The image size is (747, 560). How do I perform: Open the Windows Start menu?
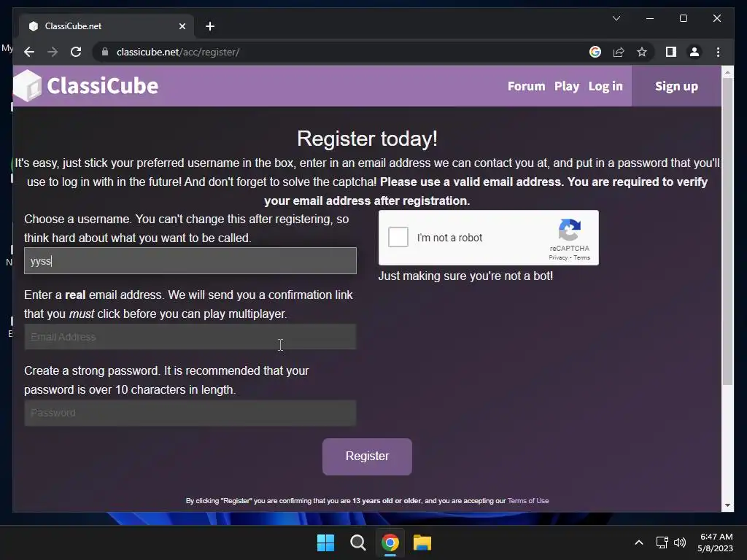coord(326,542)
